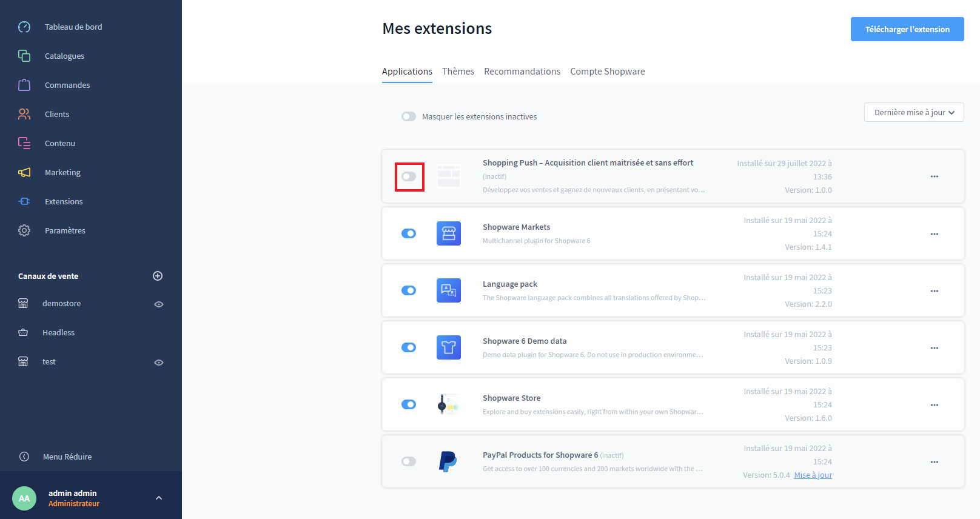Toggle Masquer les extensions inactives
The height and width of the screenshot is (519, 980).
(x=409, y=116)
